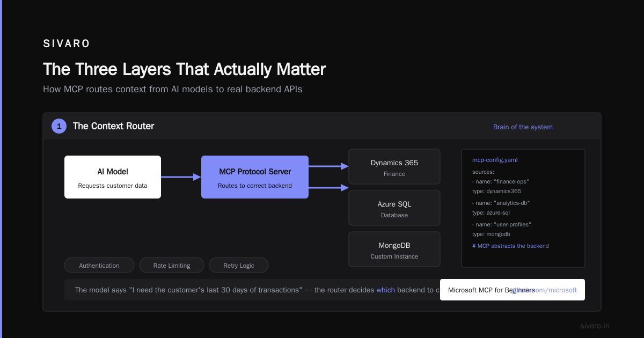Viewport: 644px width, 338px height.
Task: Click the number 1 circle badge
Action: [59, 126]
